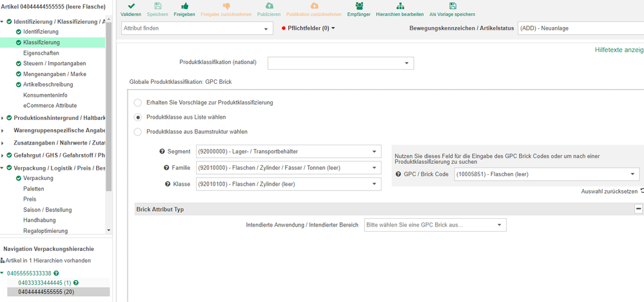Open the Empfänger people icon
The height and width of the screenshot is (302, 644).
click(360, 6)
